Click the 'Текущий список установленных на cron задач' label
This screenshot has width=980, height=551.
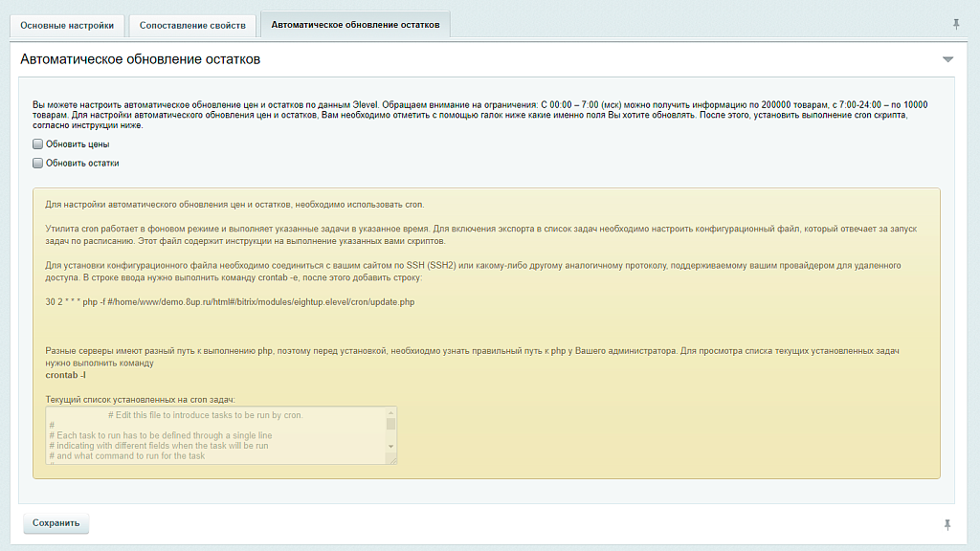[140, 399]
